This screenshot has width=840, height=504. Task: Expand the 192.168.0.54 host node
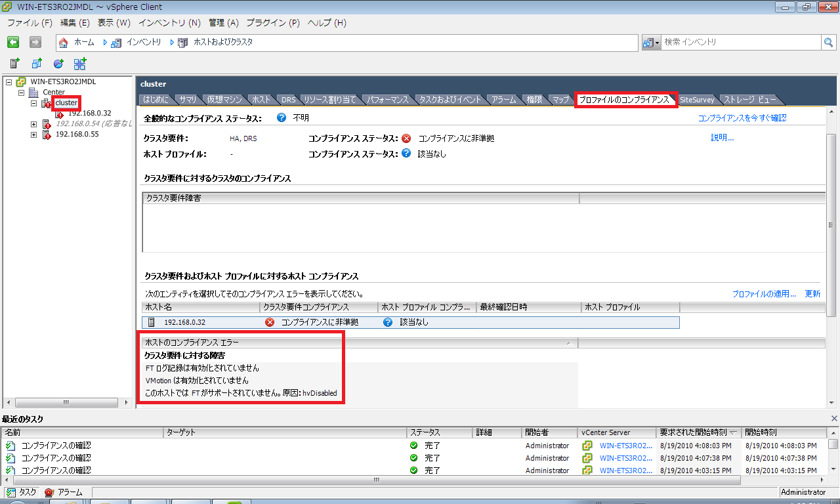click(34, 124)
